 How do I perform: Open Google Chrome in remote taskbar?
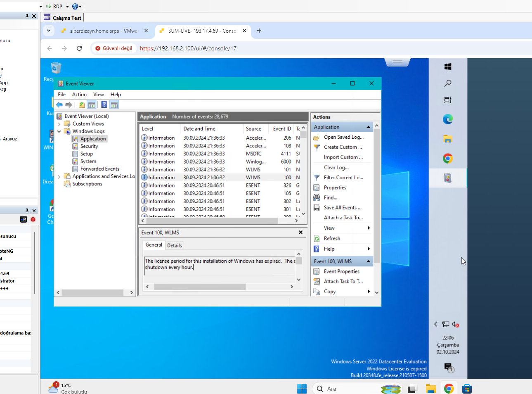coord(448,159)
